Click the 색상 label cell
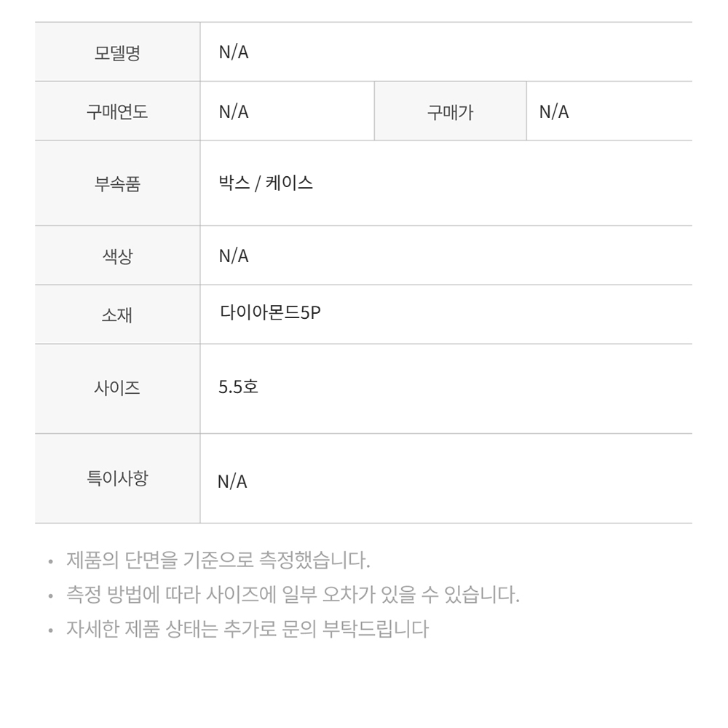The image size is (728, 728). [117, 256]
